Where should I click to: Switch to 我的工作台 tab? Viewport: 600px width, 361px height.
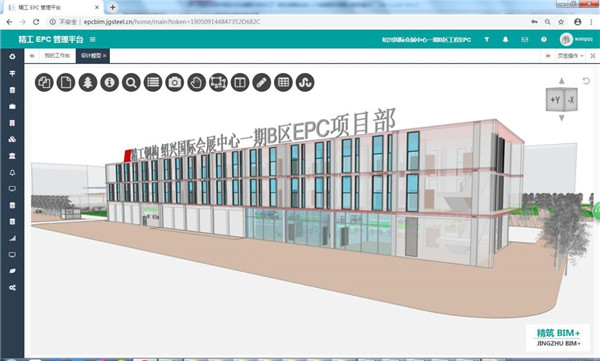57,56
